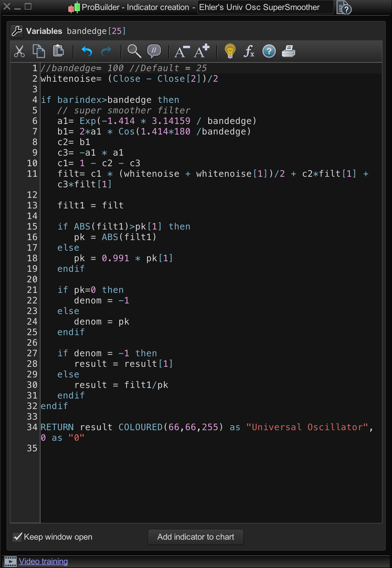
Task: Toggle the Keep window open checkbox
Action: [x=18, y=537]
